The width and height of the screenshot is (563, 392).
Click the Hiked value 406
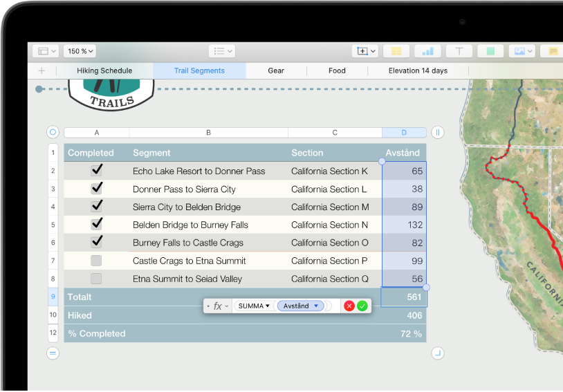click(404, 315)
